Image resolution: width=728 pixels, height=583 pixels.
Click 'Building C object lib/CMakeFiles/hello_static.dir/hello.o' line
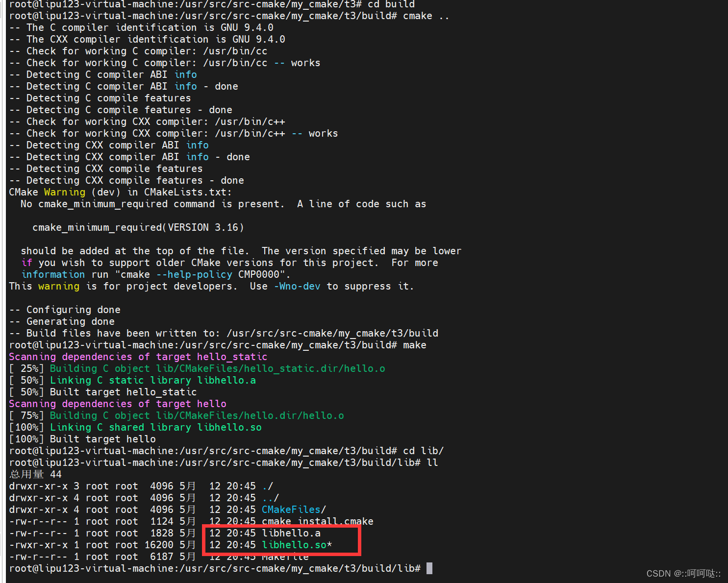point(218,368)
